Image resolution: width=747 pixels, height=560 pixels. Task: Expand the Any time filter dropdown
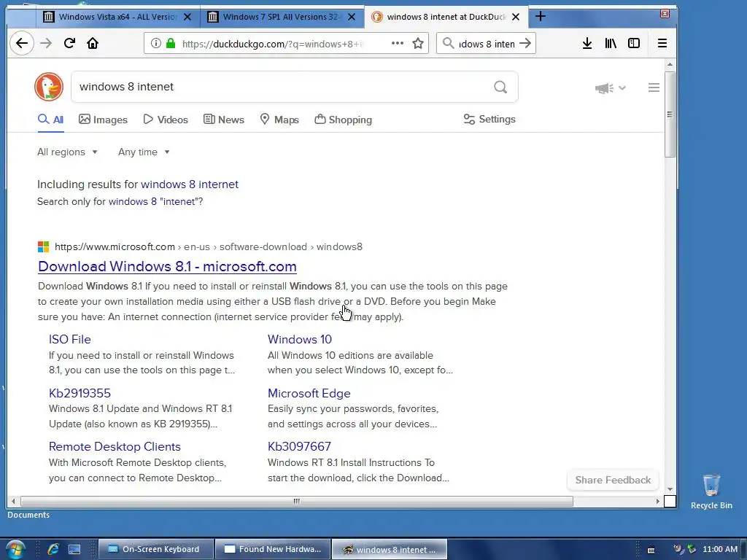pyautogui.click(x=144, y=152)
